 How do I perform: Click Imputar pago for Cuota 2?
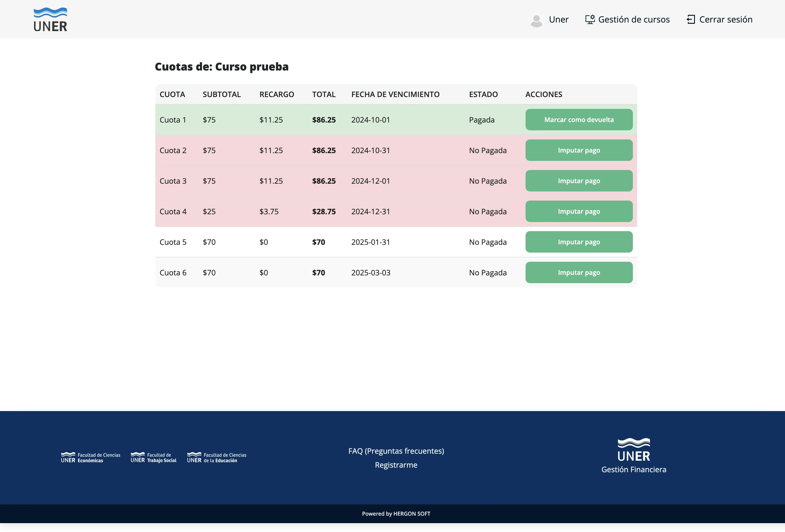579,150
